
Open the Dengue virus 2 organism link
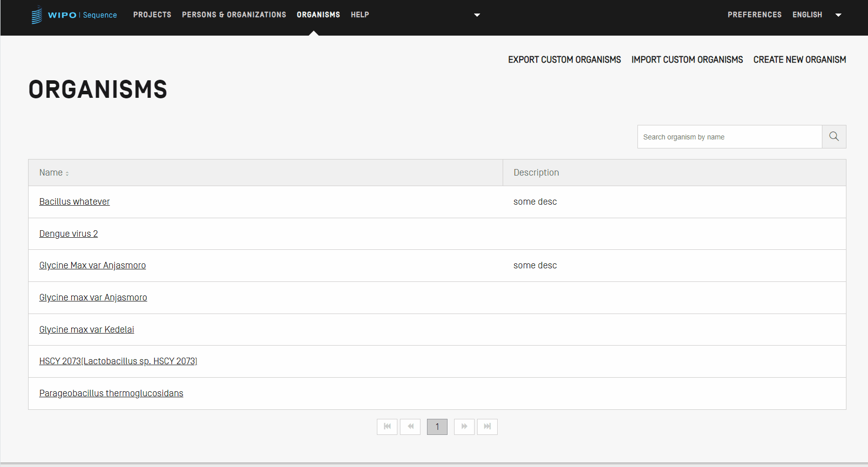69,234
